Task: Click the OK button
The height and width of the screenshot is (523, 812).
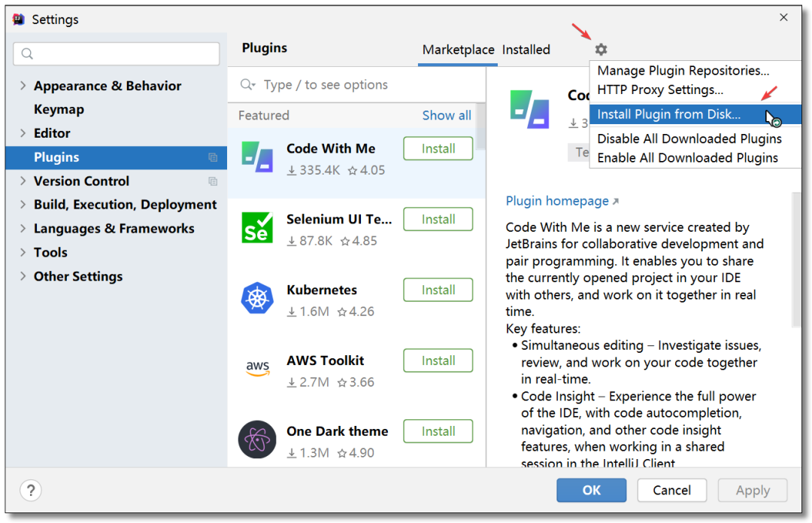Action: tap(592, 490)
